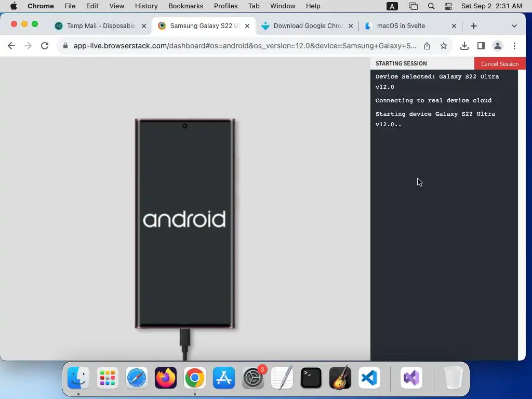Reload the BrowserStack page
The height and width of the screenshot is (399, 532).
[x=45, y=46]
